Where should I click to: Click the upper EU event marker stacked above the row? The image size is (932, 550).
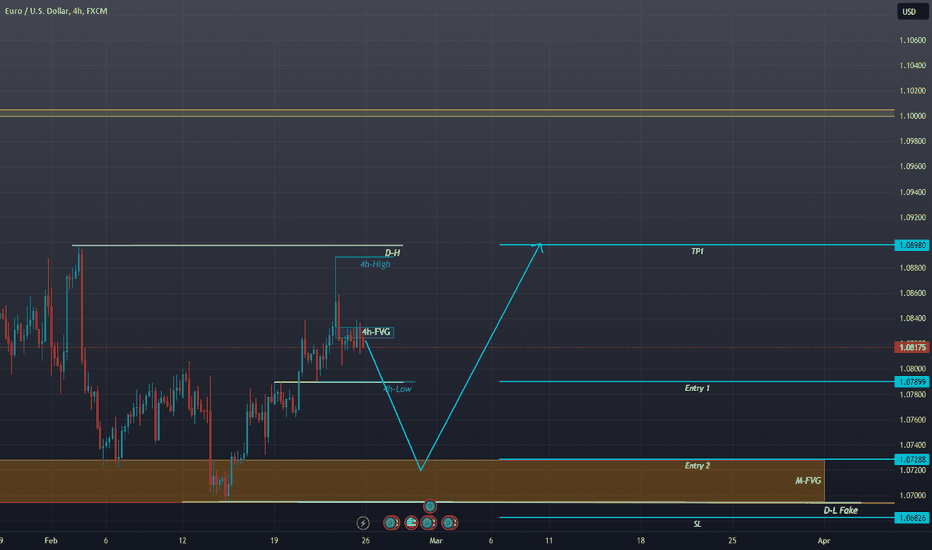[x=430, y=507]
